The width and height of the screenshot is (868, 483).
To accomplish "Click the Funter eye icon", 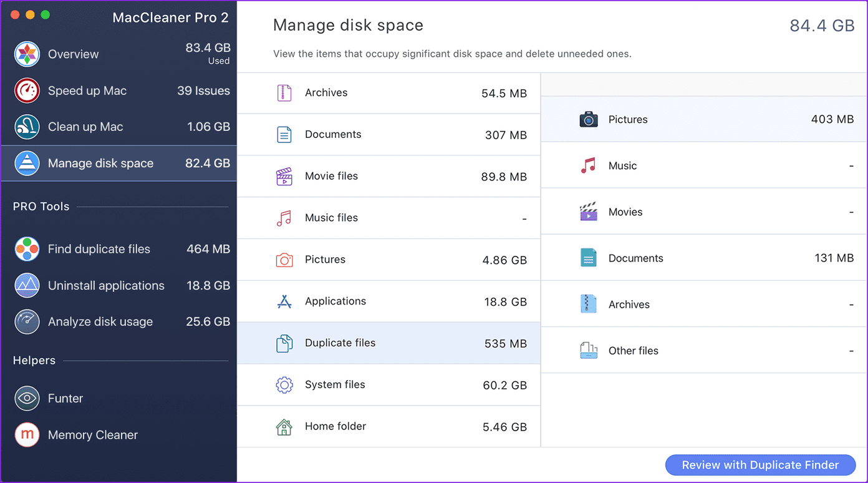I will point(27,398).
